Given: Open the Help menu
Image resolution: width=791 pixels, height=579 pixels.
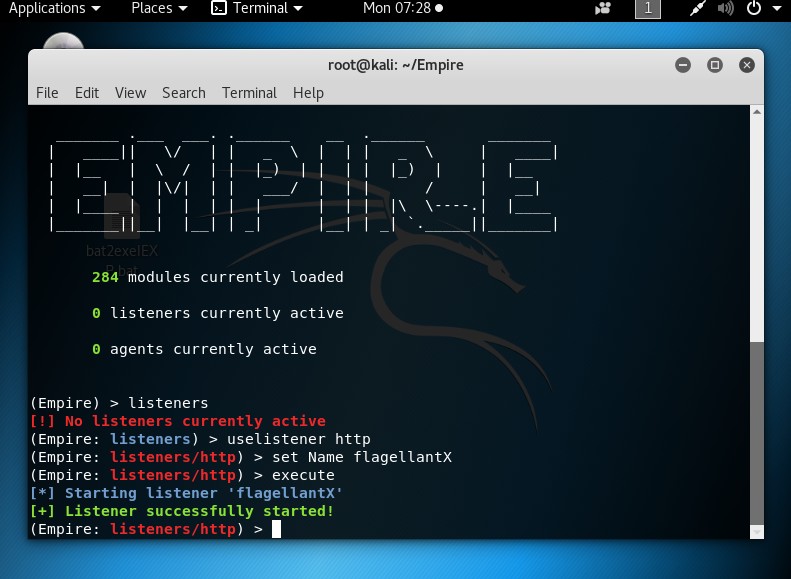Looking at the screenshot, I should coord(308,93).
